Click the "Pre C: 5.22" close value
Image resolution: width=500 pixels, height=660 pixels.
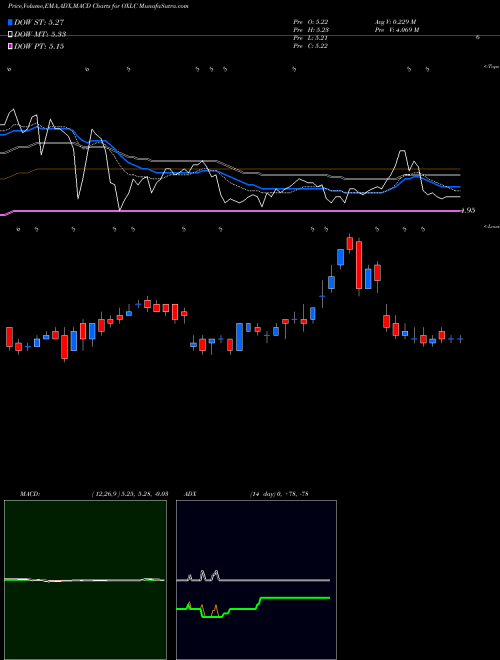[x=311, y=46]
